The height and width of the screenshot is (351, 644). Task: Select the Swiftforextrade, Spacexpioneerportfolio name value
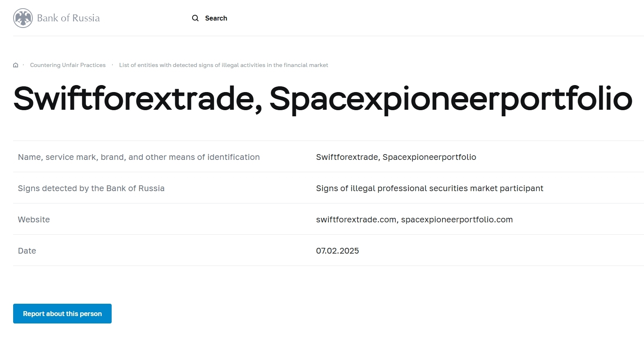pyautogui.click(x=396, y=157)
